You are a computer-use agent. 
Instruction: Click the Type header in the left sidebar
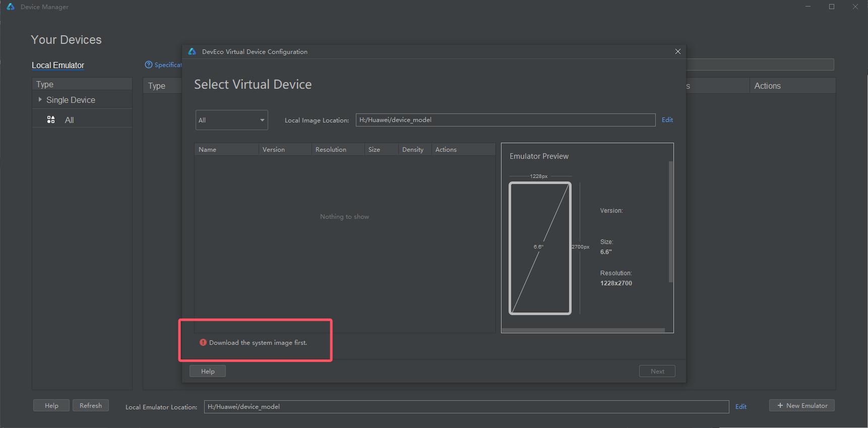82,84
